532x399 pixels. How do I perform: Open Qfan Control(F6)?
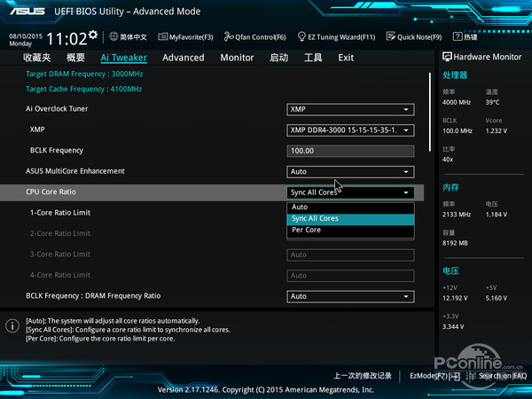tap(255, 36)
